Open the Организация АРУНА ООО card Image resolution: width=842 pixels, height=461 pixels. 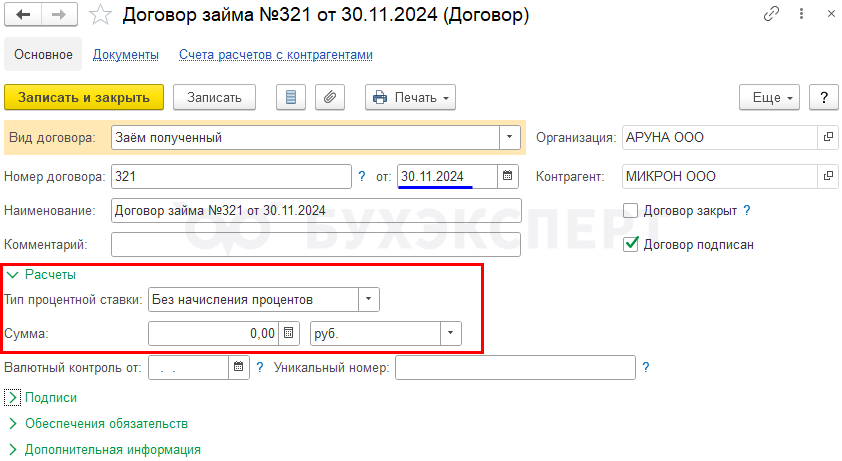pyautogui.click(x=828, y=138)
